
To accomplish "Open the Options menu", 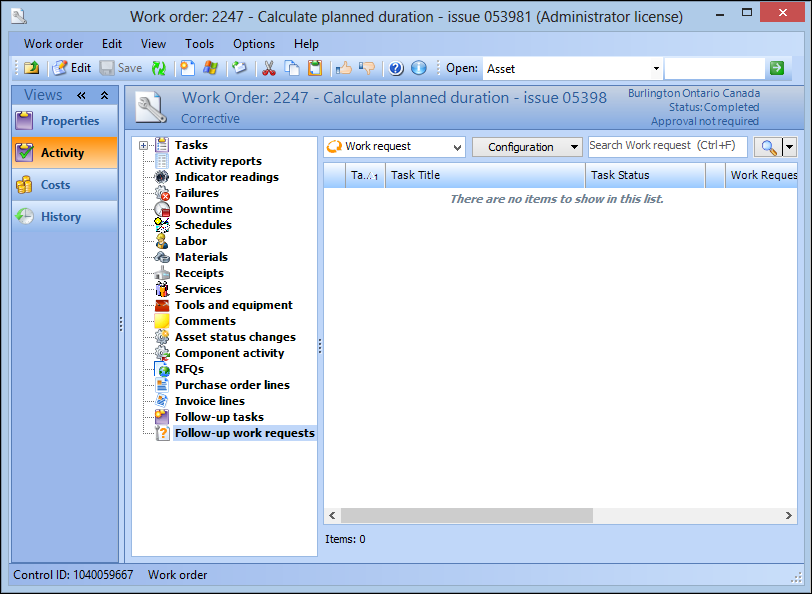I will click(254, 44).
